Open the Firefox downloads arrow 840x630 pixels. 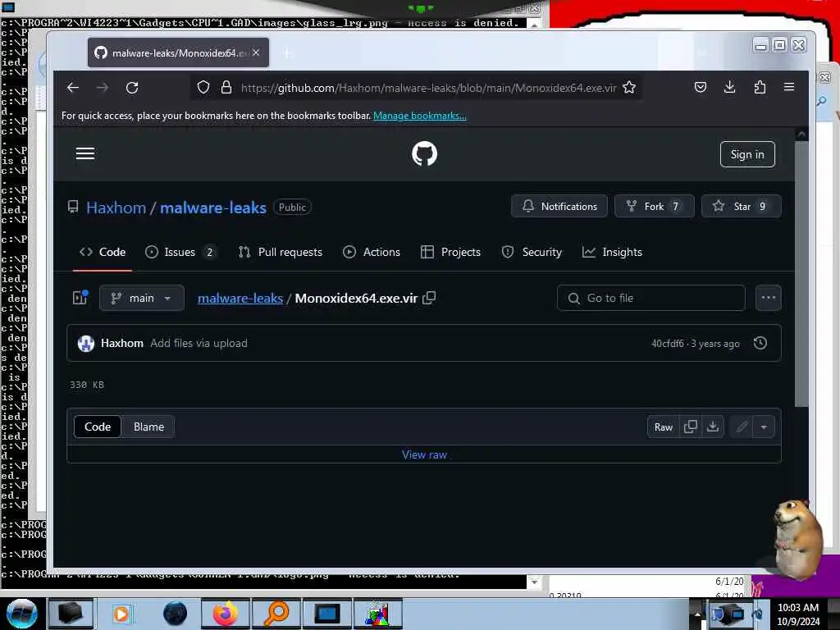[729, 87]
